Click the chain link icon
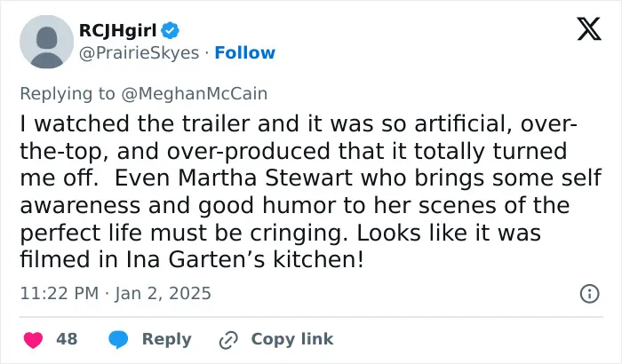Image resolution: width=622 pixels, height=364 pixels. point(228,340)
